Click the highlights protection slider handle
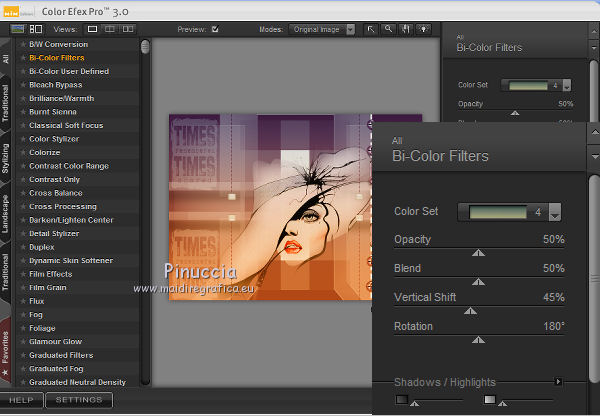600x416 pixels. 503,403
